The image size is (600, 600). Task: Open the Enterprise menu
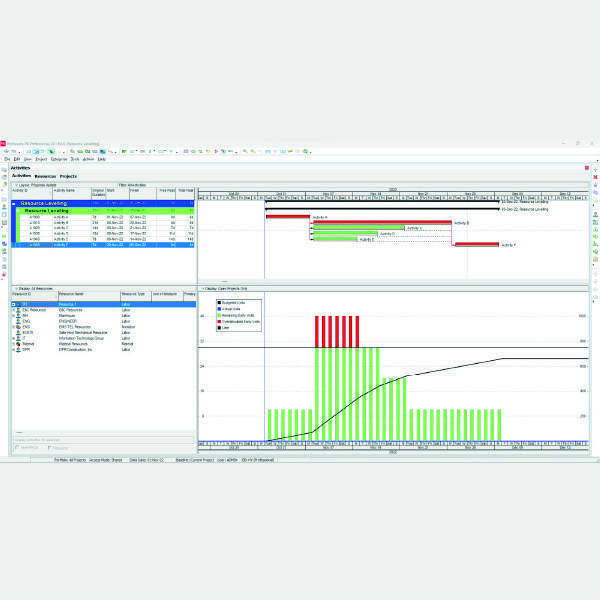[59, 159]
